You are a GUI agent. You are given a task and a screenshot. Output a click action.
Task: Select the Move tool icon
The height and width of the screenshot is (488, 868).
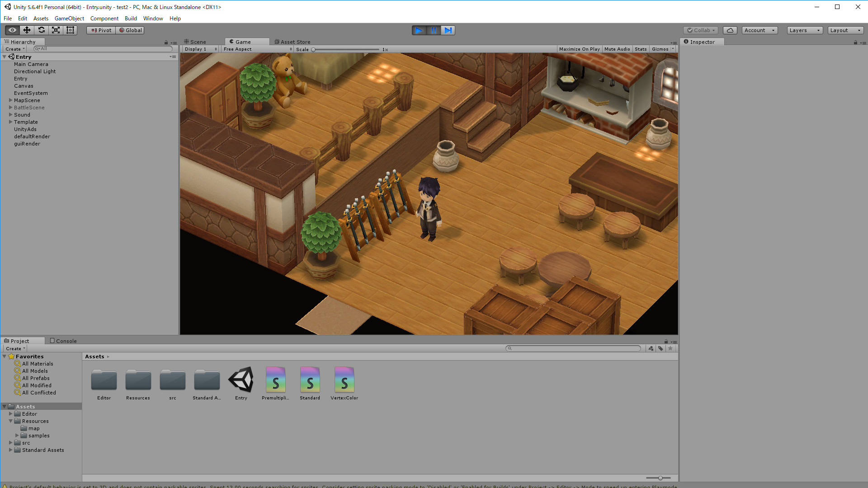[26, 30]
